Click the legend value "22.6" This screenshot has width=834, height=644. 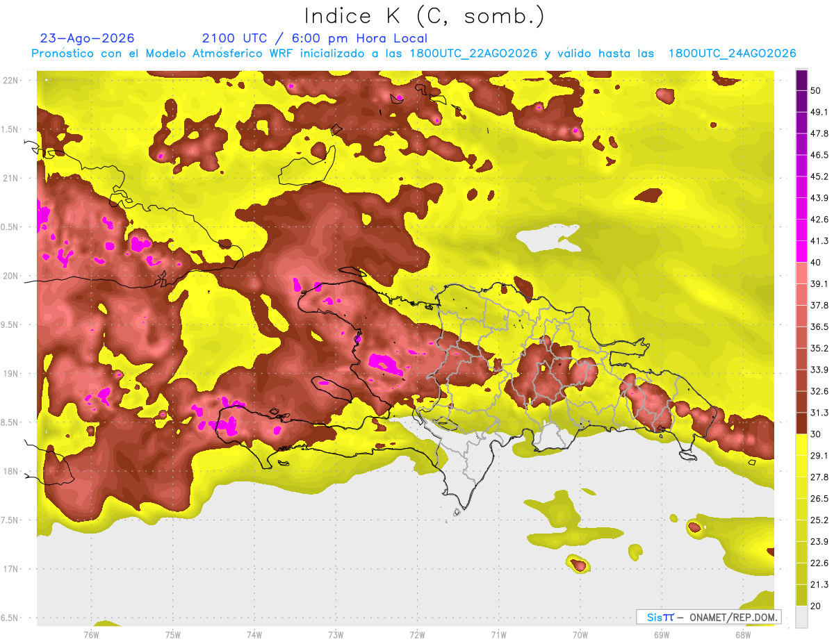(x=819, y=563)
